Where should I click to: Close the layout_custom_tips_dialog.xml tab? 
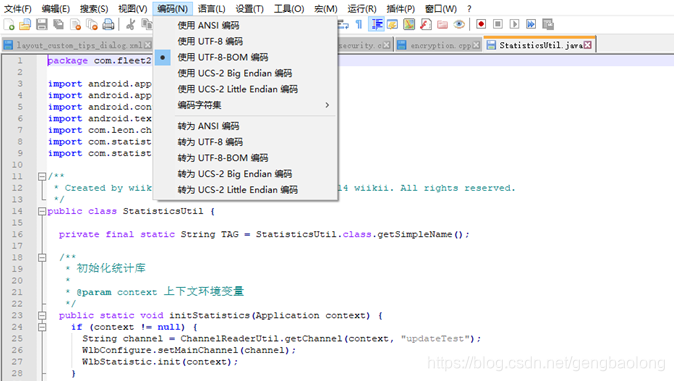tap(147, 45)
